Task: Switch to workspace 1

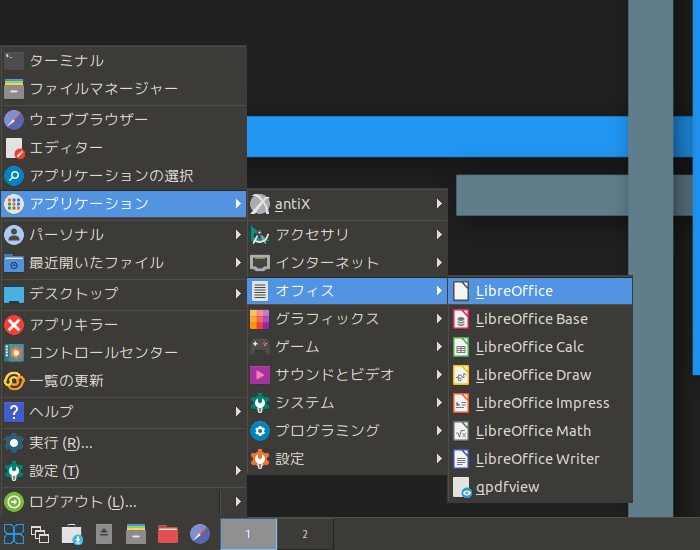Action: click(249, 534)
